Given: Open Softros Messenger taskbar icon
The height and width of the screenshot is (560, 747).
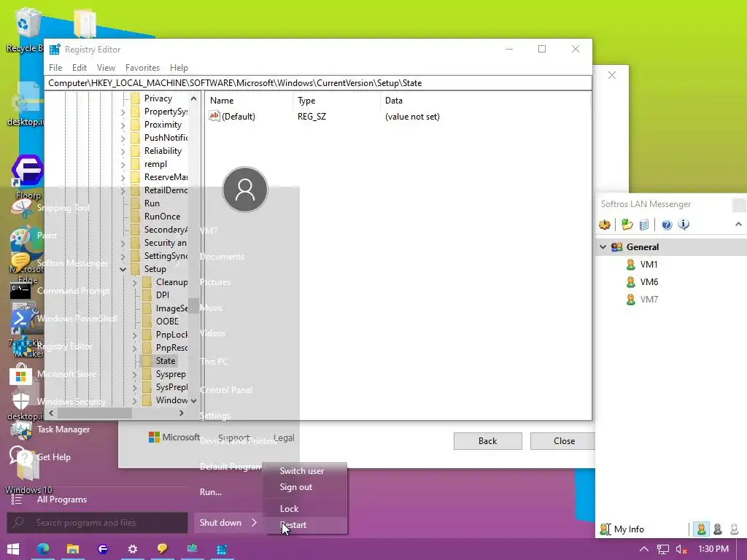Looking at the screenshot, I should click(163, 549).
